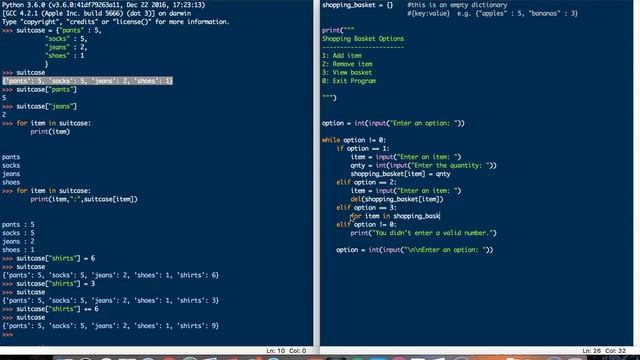Click the '#{key:value} e.g.' comment line

492,13
